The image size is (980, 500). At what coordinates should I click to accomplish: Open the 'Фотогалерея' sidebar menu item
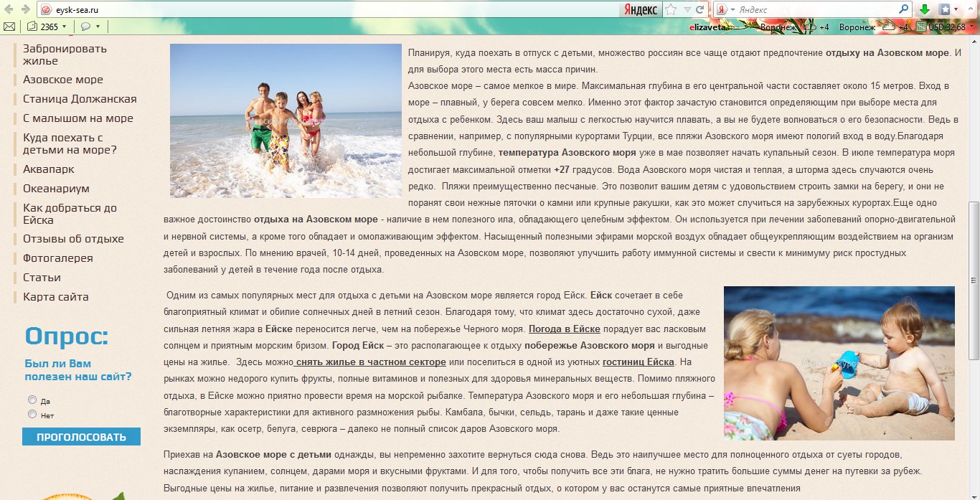click(58, 258)
